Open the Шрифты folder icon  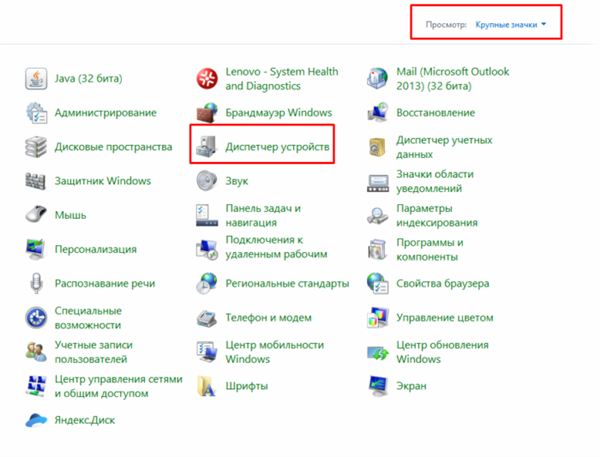(207, 386)
